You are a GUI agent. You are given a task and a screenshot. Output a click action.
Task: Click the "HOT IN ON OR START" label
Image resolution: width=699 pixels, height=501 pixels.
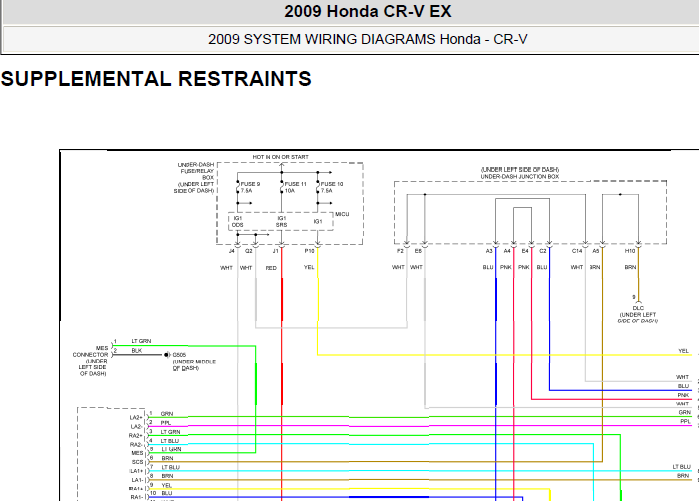pos(280,157)
